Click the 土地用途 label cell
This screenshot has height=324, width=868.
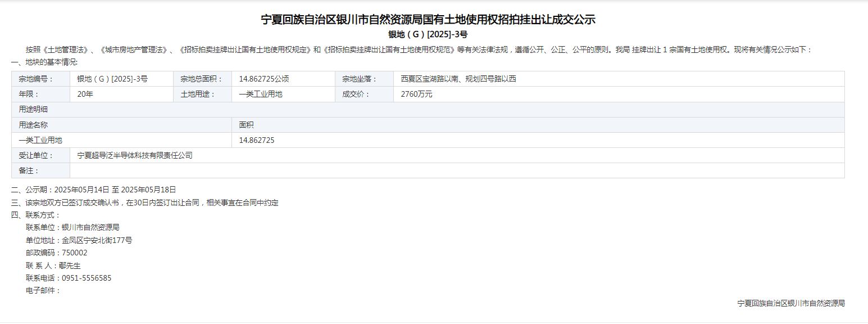202,94
